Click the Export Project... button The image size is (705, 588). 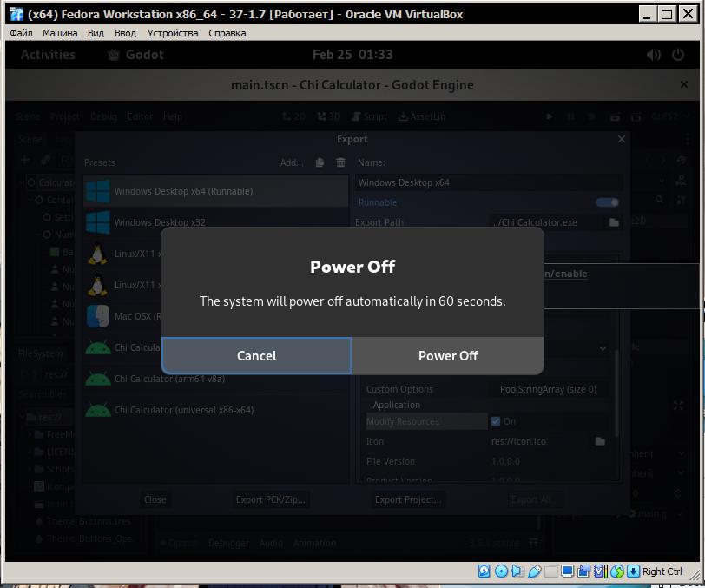click(x=408, y=499)
